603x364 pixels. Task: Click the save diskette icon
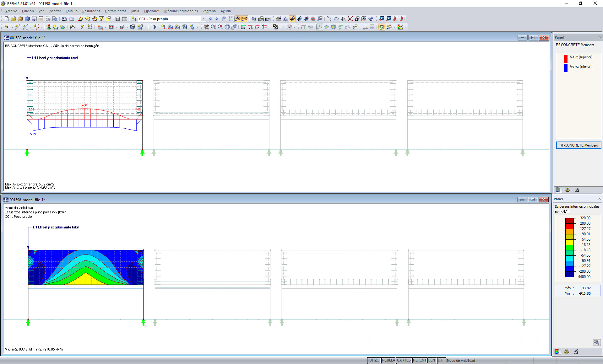[x=34, y=19]
